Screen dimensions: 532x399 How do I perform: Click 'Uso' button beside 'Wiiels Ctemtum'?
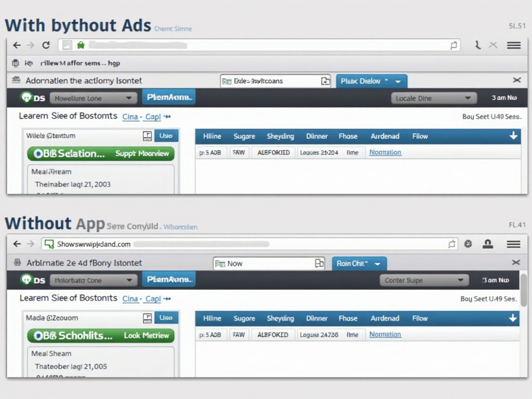pyautogui.click(x=166, y=136)
